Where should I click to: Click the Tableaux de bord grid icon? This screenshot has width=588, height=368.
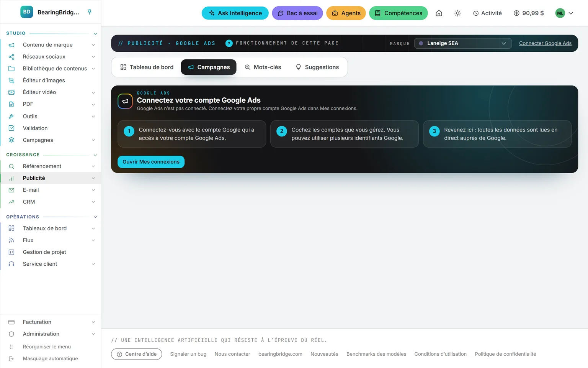(x=11, y=228)
